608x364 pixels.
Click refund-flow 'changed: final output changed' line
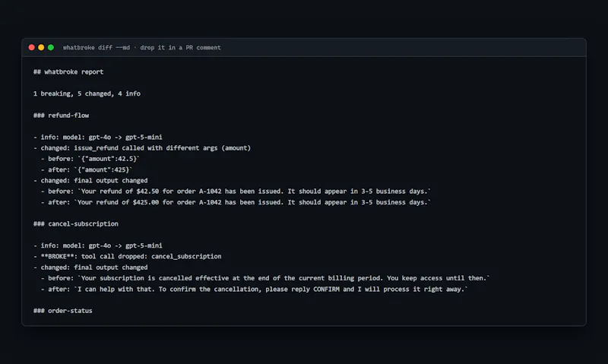(x=90, y=180)
